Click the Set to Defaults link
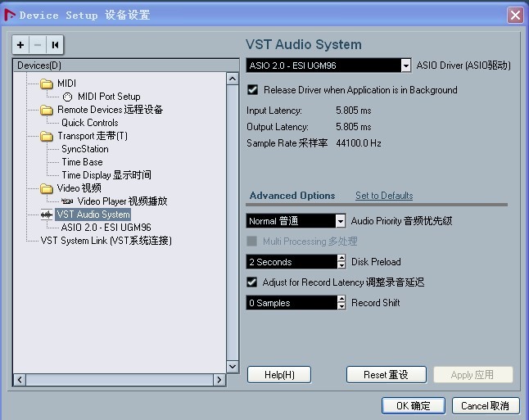The image size is (529, 420). (x=383, y=196)
